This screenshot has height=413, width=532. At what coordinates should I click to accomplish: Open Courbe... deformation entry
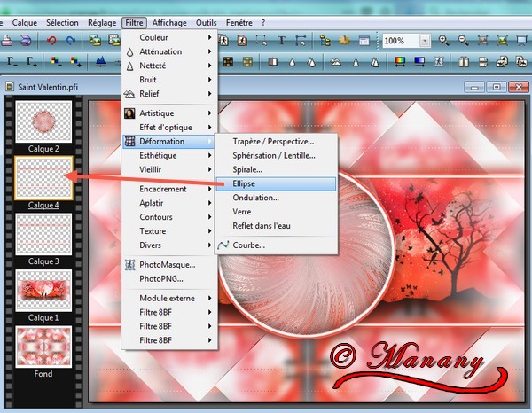276,245
